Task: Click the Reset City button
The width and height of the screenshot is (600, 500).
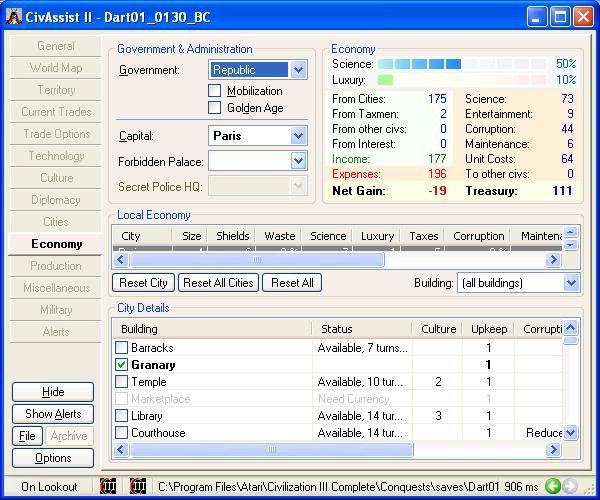Action: 143,283
